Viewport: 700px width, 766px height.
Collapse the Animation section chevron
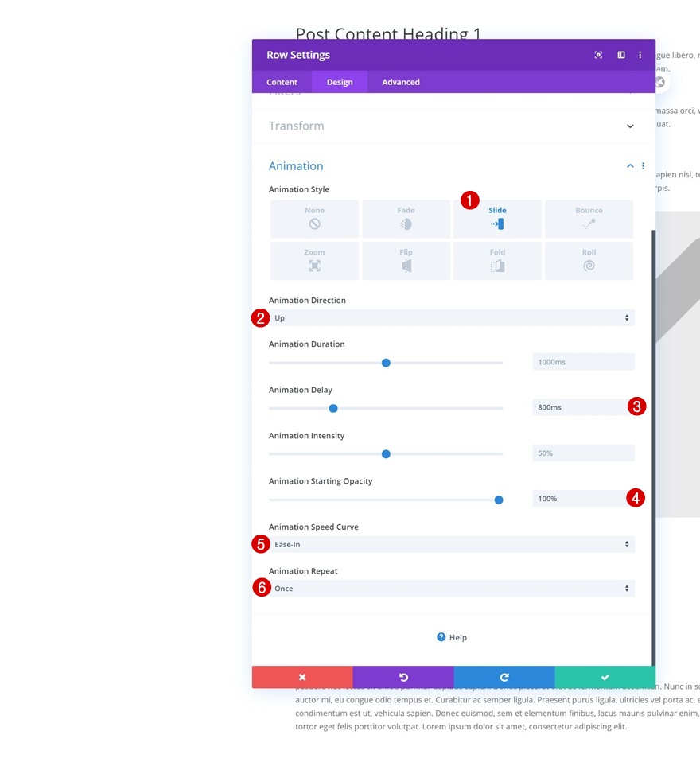[x=630, y=166]
